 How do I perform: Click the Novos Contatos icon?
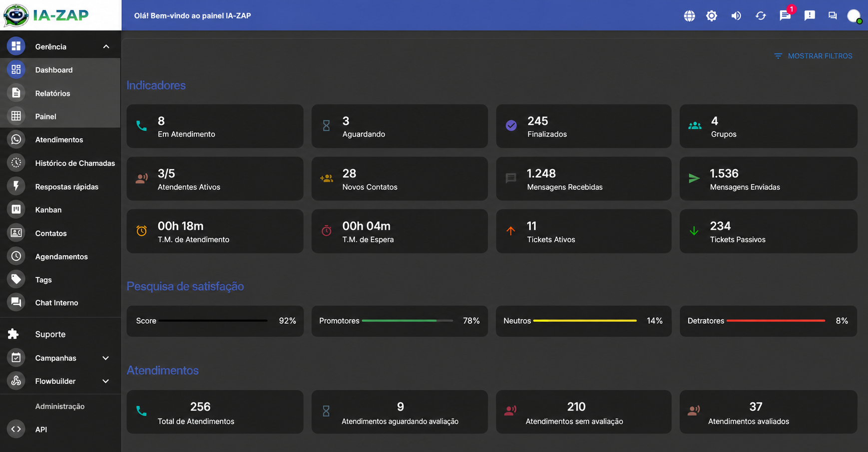[x=326, y=178]
